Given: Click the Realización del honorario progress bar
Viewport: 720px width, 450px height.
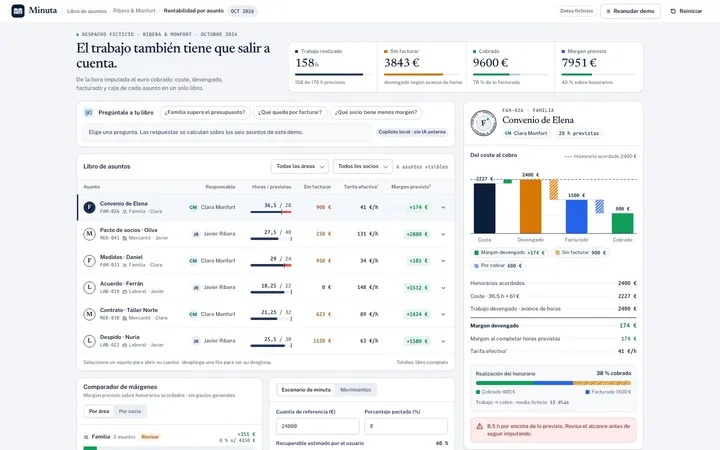Looking at the screenshot, I should 553,383.
